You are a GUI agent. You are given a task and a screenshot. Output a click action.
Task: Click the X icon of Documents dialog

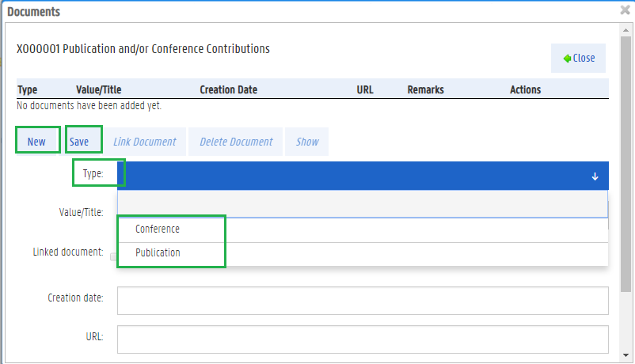tap(625, 11)
